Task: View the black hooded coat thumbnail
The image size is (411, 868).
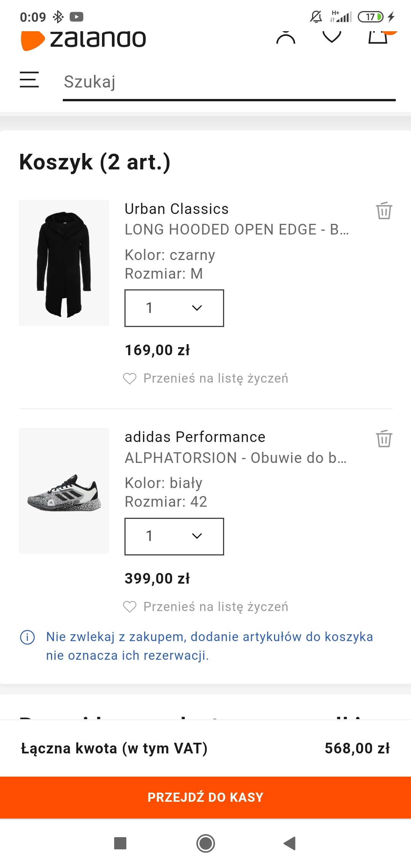Action: tap(64, 263)
